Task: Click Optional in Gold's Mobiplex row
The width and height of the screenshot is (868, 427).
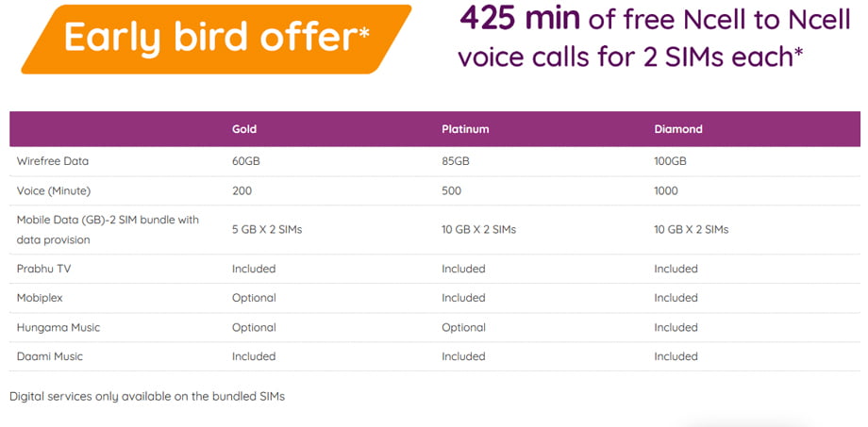Action: coord(254,298)
